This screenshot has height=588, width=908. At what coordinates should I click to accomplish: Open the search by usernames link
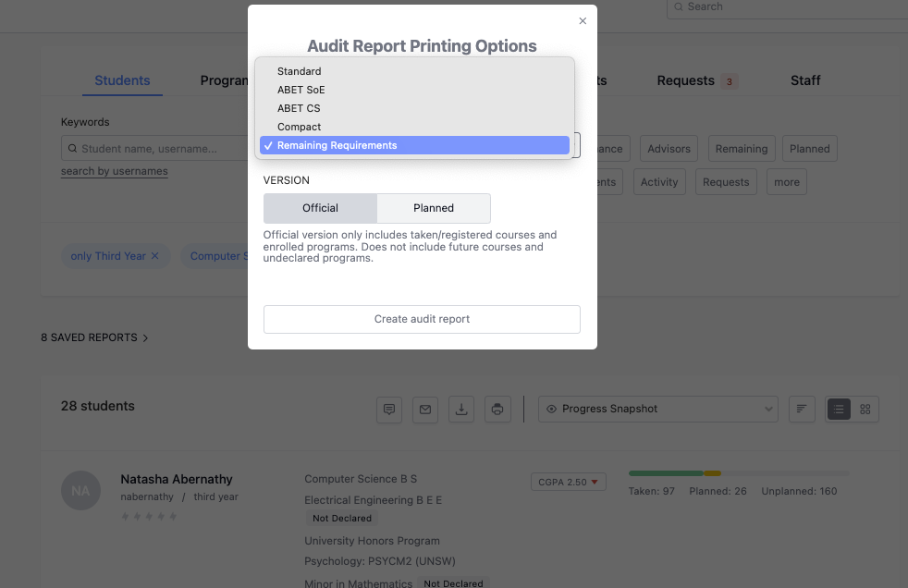pyautogui.click(x=114, y=171)
